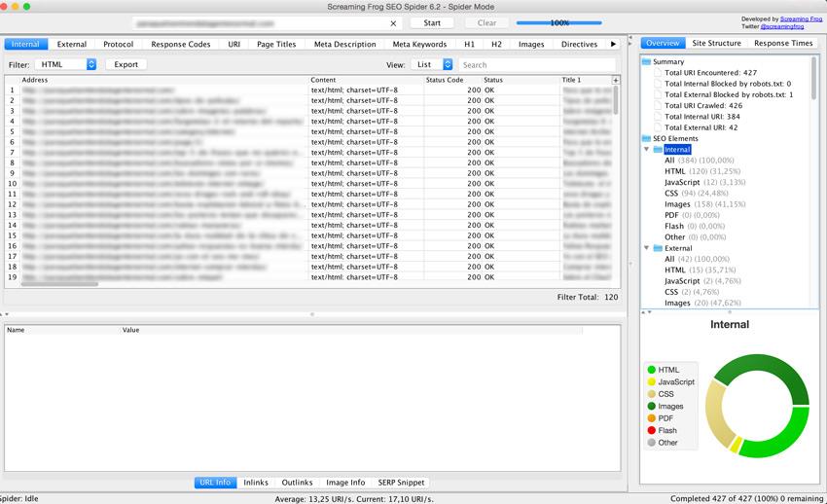Open the Screaming Frog developer link

(801, 19)
